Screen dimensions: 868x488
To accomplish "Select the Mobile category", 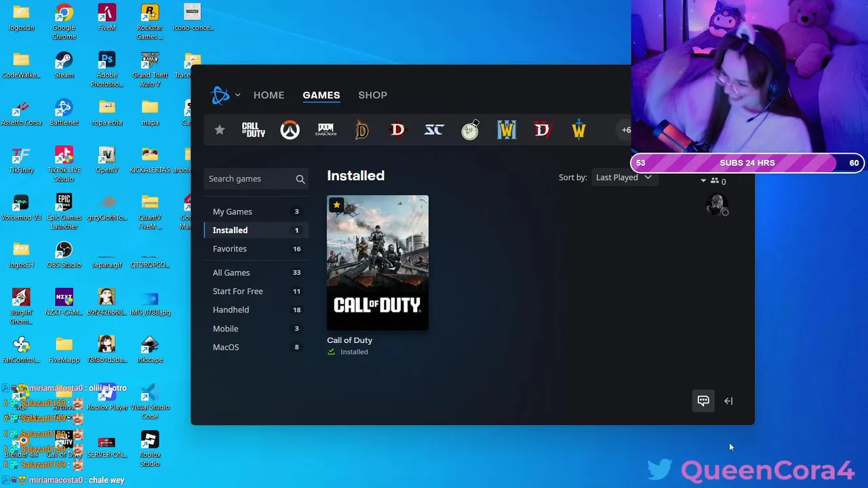I will [x=256, y=329].
